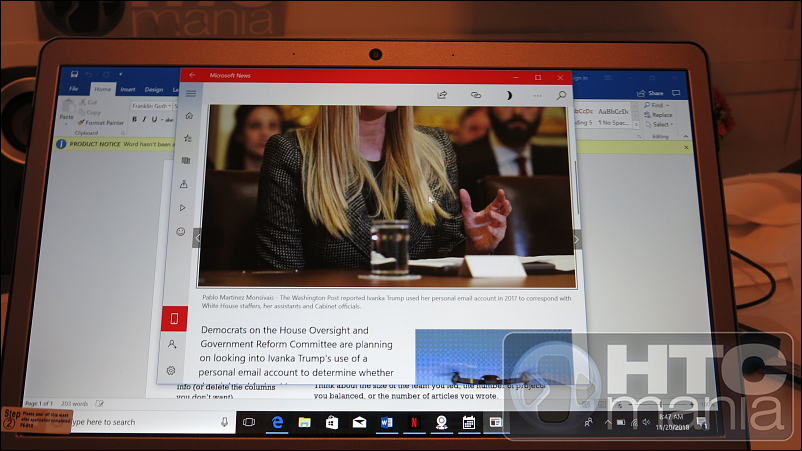Go back using the News back arrow

[192, 75]
